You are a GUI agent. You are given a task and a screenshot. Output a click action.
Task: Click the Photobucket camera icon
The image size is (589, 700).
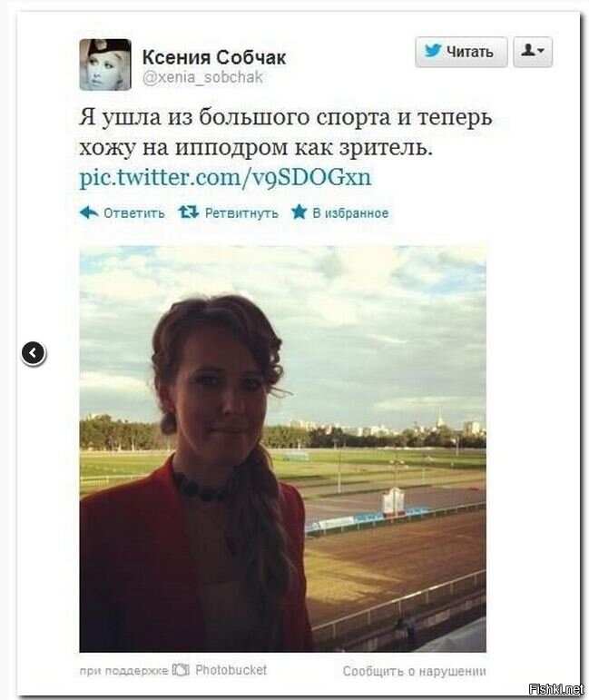[x=181, y=670]
